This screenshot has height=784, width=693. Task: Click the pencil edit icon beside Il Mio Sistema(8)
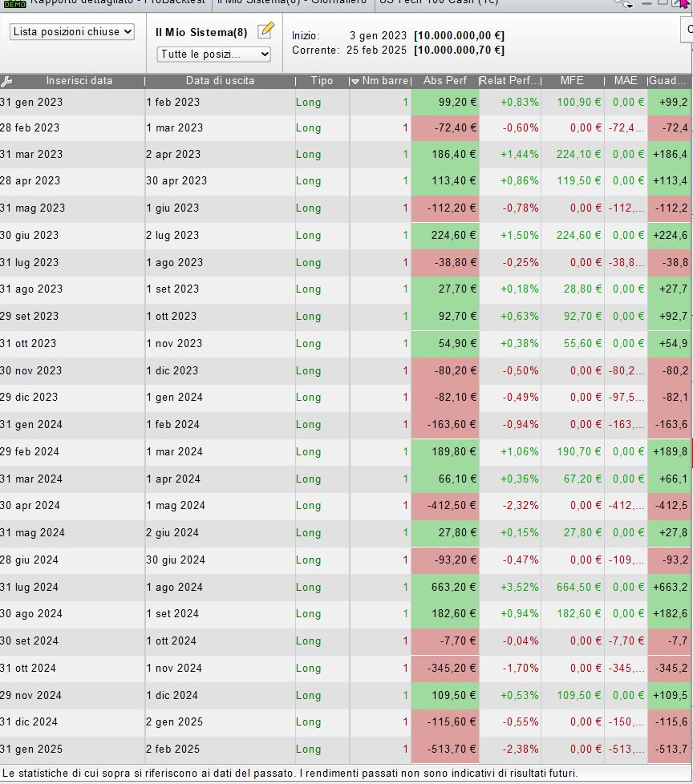tap(265, 31)
